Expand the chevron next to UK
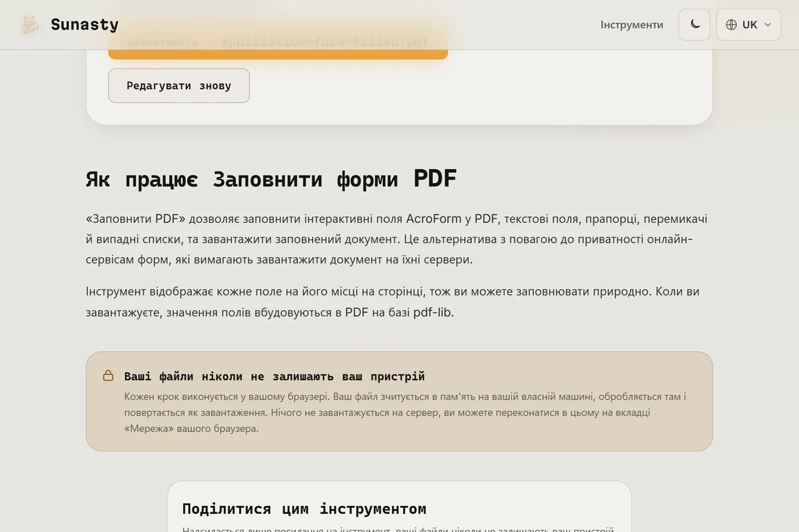Viewport: 799px width, 532px height. pyautogui.click(x=768, y=25)
